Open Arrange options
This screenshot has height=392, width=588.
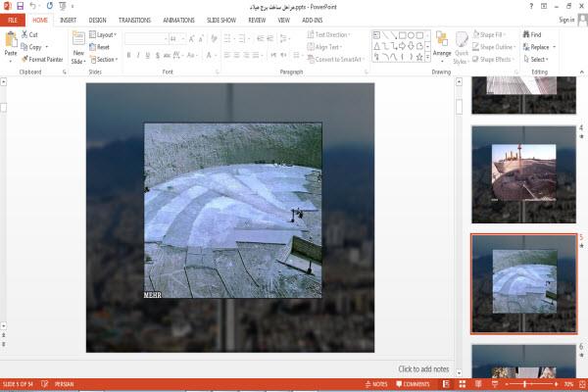click(442, 47)
